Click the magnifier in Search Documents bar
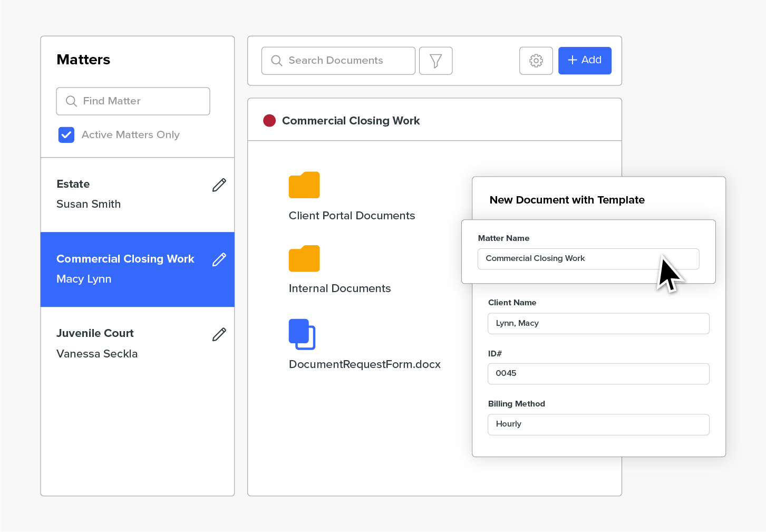This screenshot has width=766, height=532. pyautogui.click(x=276, y=61)
